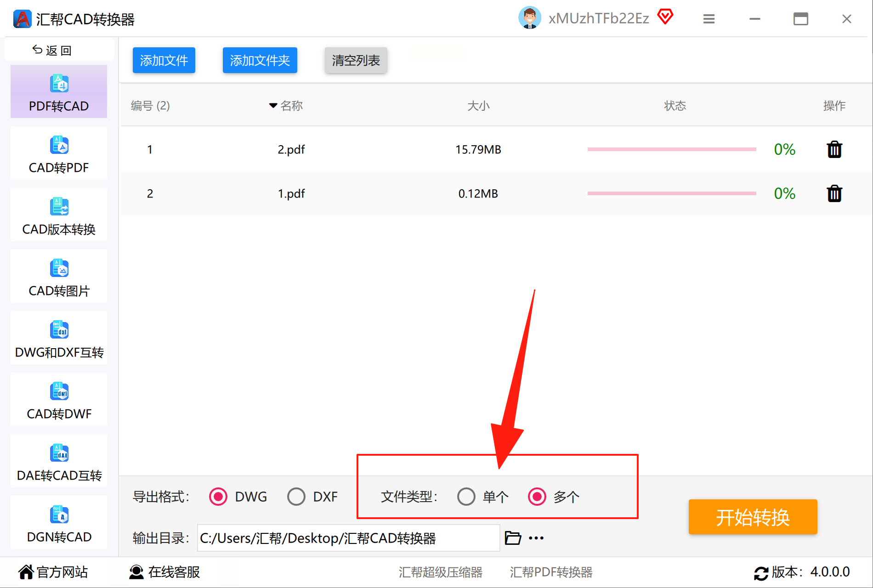Screen dimensions: 873x588
Task: Click the 版本: 4.0.0.0 version text
Action: pos(811,572)
